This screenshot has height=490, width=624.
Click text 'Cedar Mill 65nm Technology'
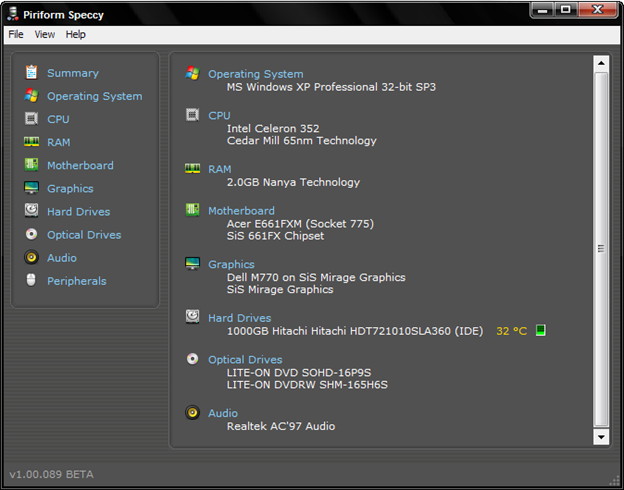pyautogui.click(x=302, y=141)
